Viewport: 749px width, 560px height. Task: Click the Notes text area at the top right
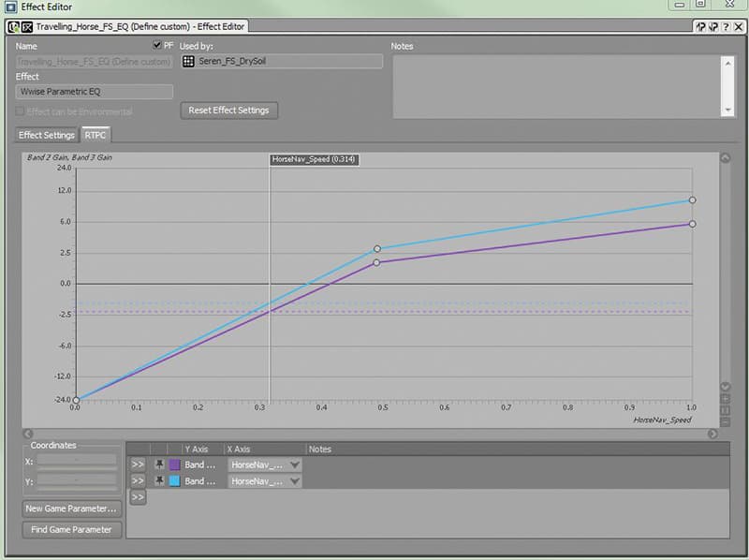pos(556,86)
